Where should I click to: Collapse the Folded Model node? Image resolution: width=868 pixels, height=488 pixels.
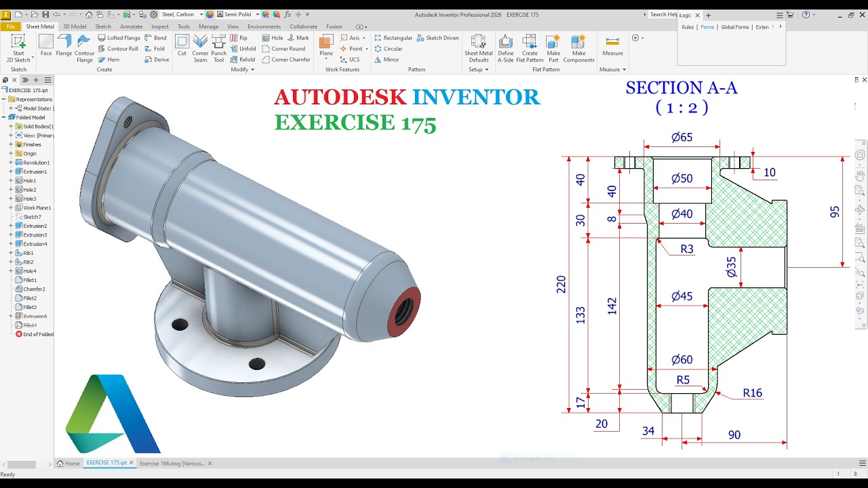pyautogui.click(x=4, y=117)
